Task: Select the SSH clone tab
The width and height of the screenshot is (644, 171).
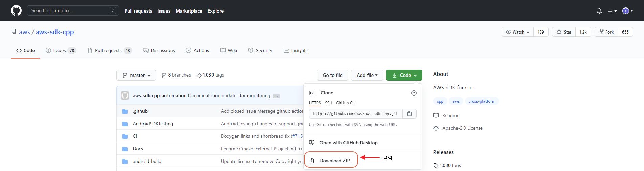Action: point(328,103)
